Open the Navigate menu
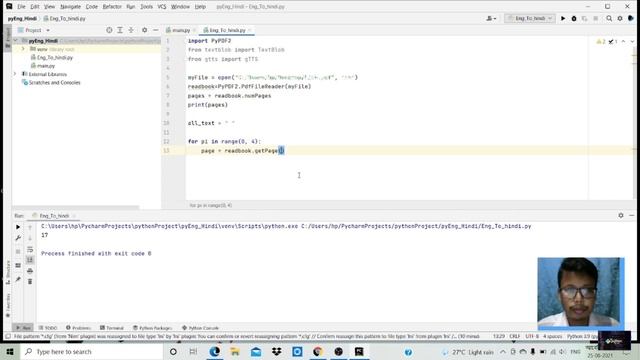 (x=70, y=7)
